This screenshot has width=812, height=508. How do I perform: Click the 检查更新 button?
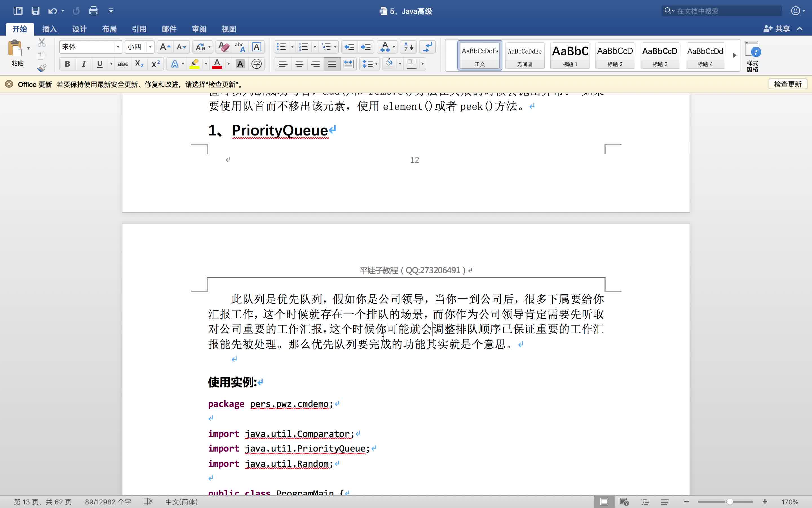[x=787, y=84]
